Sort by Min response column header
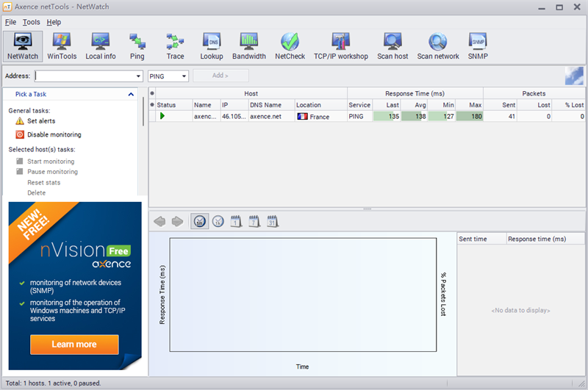Screen dimensions: 588x390 click(442, 105)
